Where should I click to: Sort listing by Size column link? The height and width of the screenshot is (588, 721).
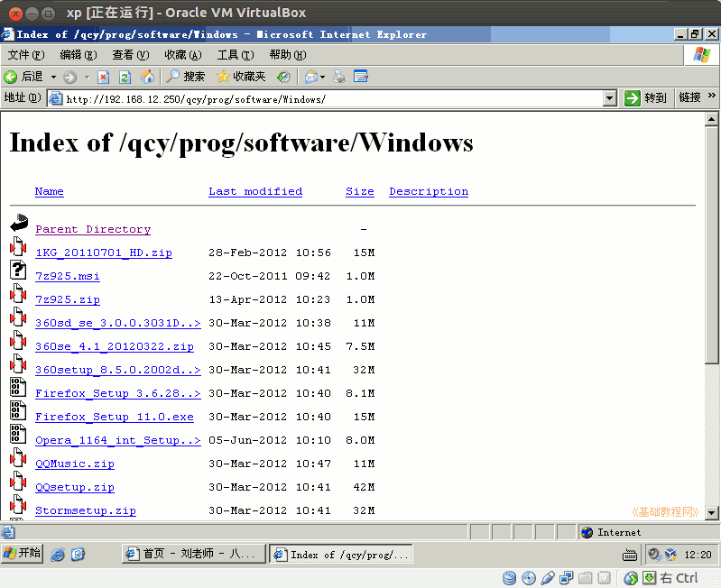359,191
